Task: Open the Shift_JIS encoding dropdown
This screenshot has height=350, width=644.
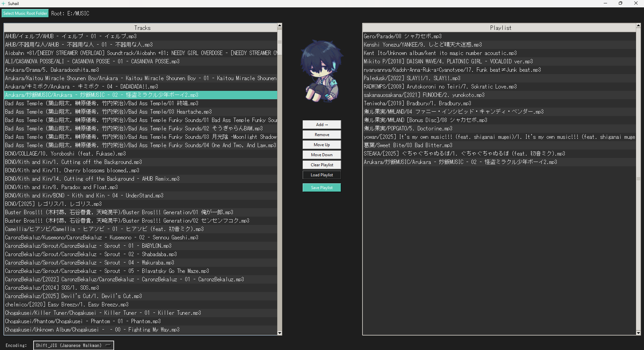Action: click(x=73, y=345)
